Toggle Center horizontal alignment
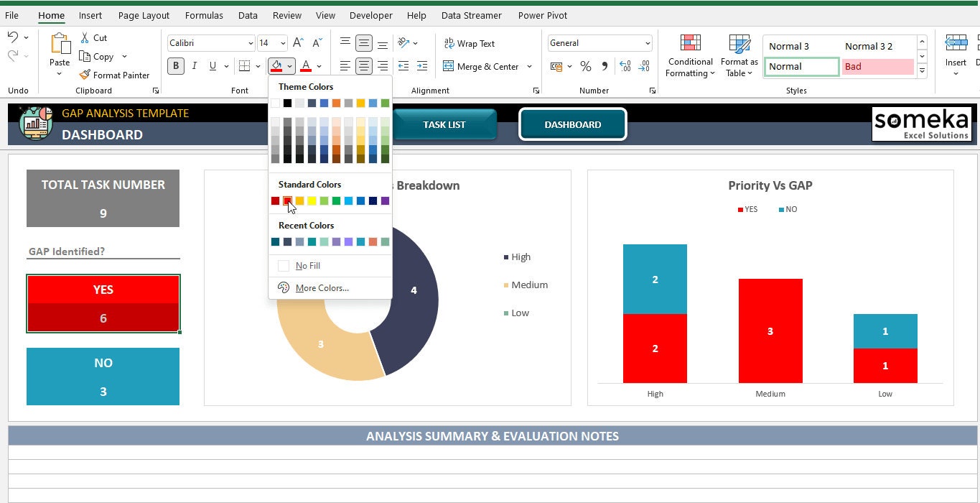Screen dimensions: 980x503 click(x=364, y=66)
